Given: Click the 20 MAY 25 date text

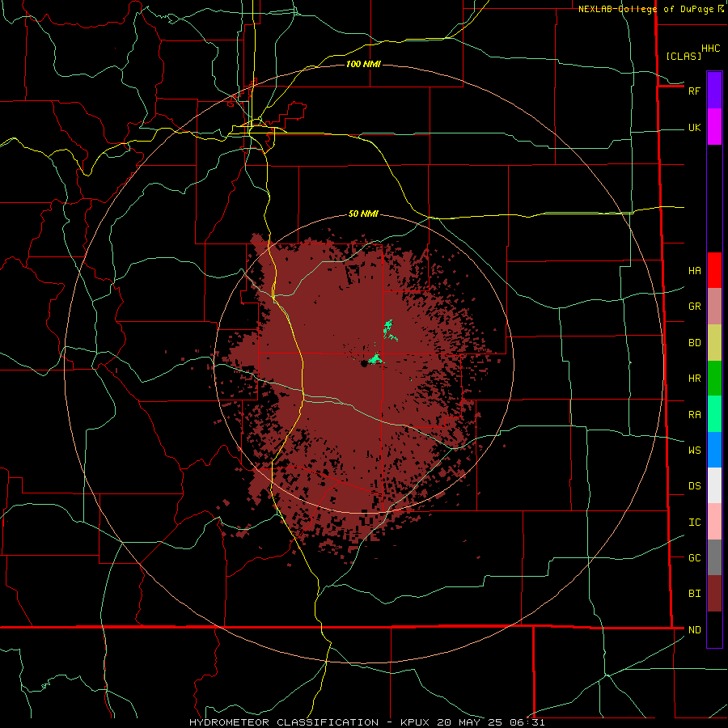Looking at the screenshot, I should [469, 722].
